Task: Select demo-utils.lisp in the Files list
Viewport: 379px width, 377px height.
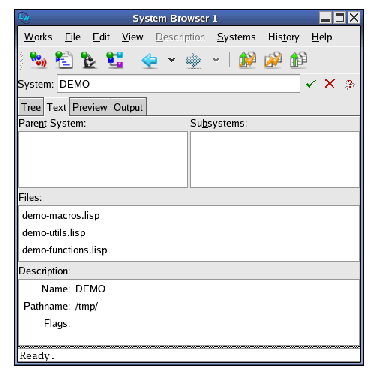Action: point(54,233)
